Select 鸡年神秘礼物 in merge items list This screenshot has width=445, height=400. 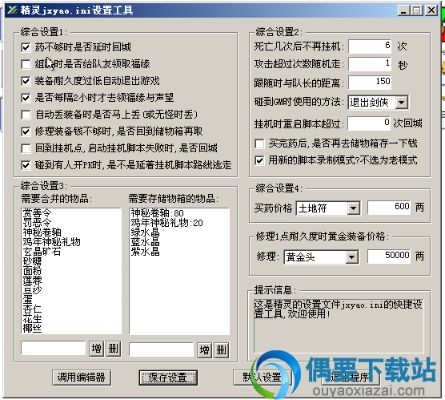click(x=51, y=242)
